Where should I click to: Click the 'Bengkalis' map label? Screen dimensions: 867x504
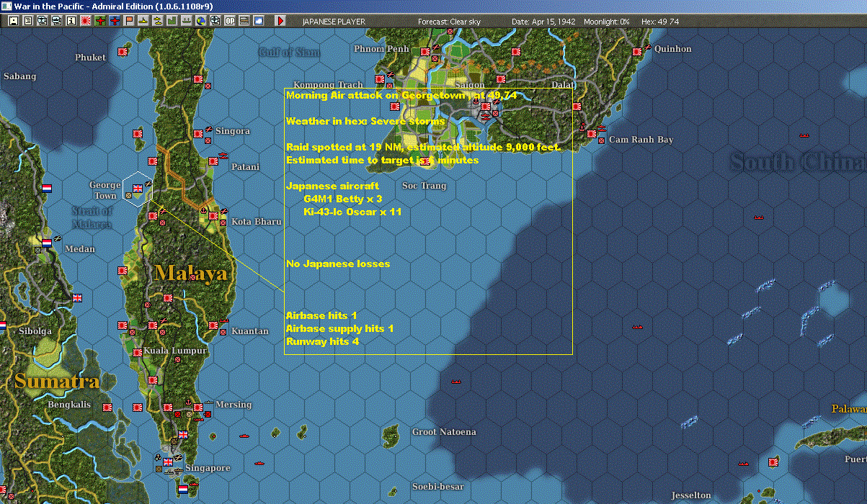(69, 405)
